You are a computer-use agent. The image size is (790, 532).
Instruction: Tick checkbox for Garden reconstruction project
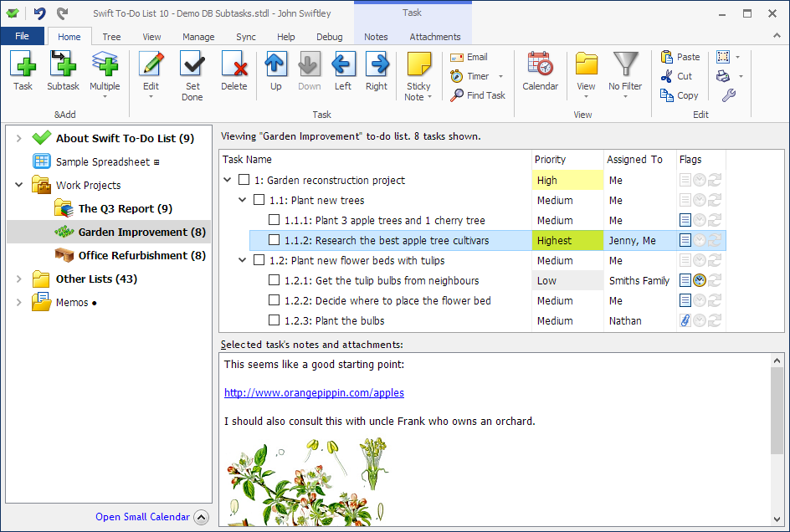point(244,180)
